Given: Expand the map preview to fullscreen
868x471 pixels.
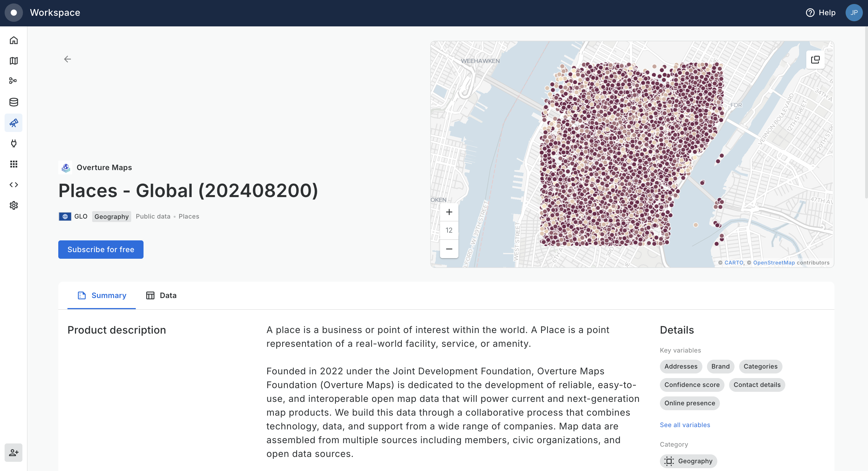Looking at the screenshot, I should tap(815, 60).
